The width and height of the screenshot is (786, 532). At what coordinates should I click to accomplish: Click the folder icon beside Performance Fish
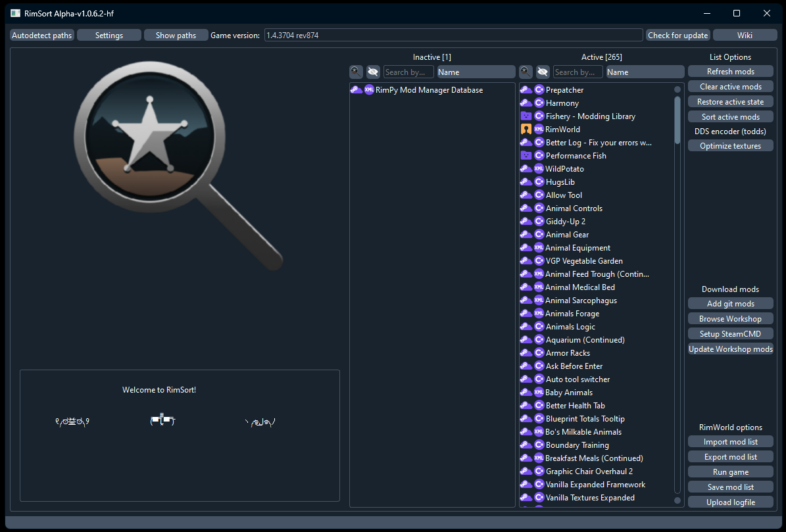pos(526,155)
